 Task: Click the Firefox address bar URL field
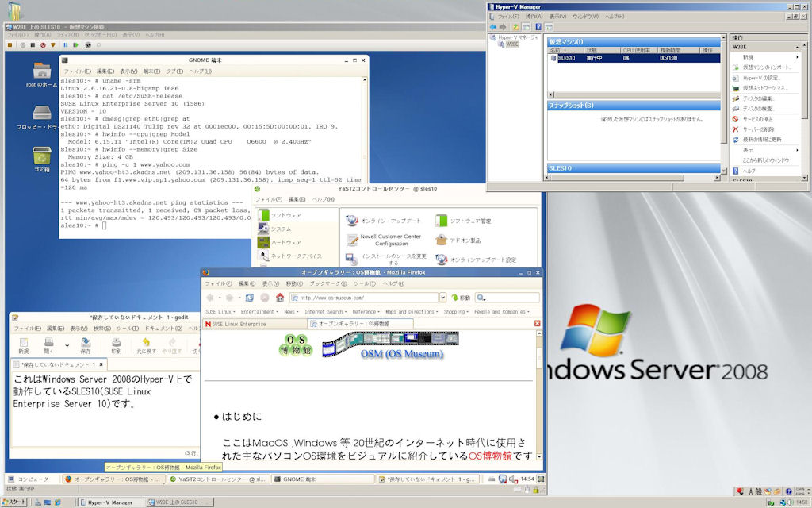(365, 298)
